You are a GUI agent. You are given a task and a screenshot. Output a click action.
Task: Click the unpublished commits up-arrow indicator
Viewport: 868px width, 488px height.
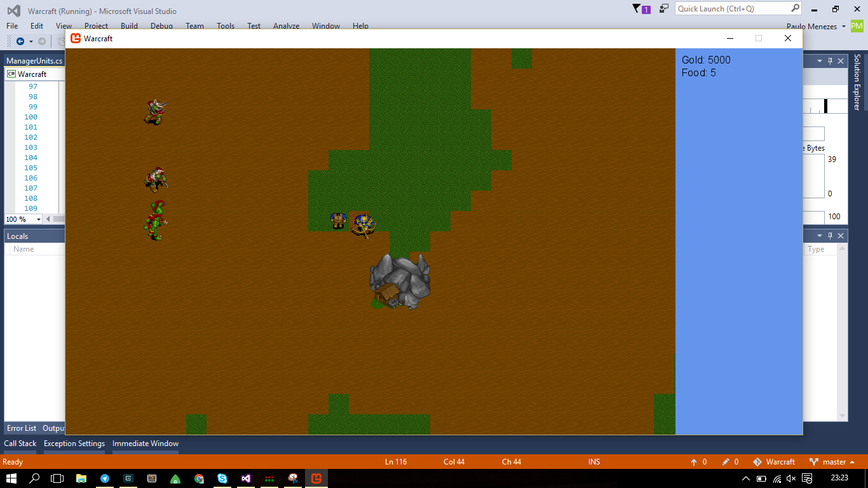(x=699, y=462)
